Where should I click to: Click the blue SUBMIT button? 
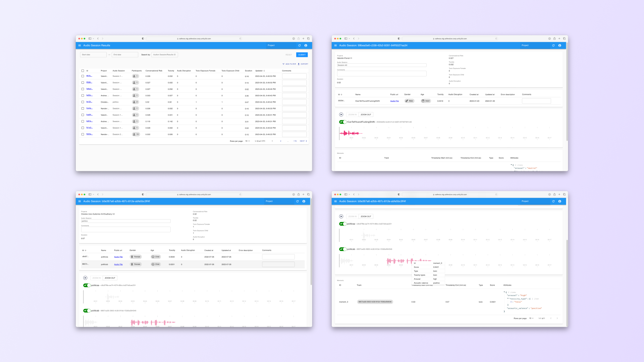[x=302, y=55]
